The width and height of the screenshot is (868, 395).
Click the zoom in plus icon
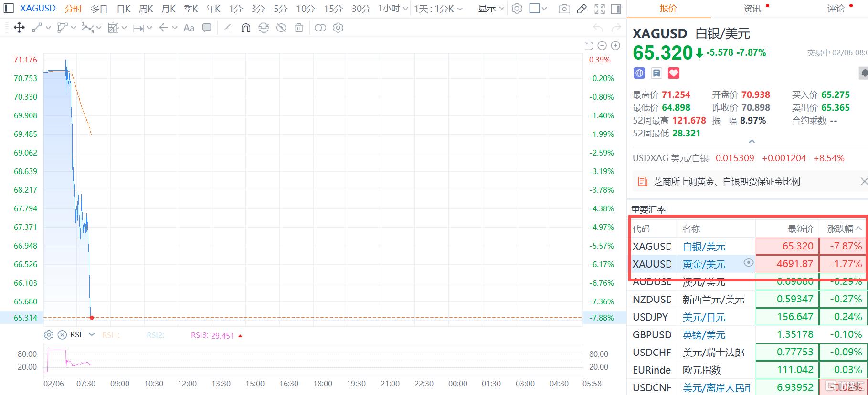615,46
